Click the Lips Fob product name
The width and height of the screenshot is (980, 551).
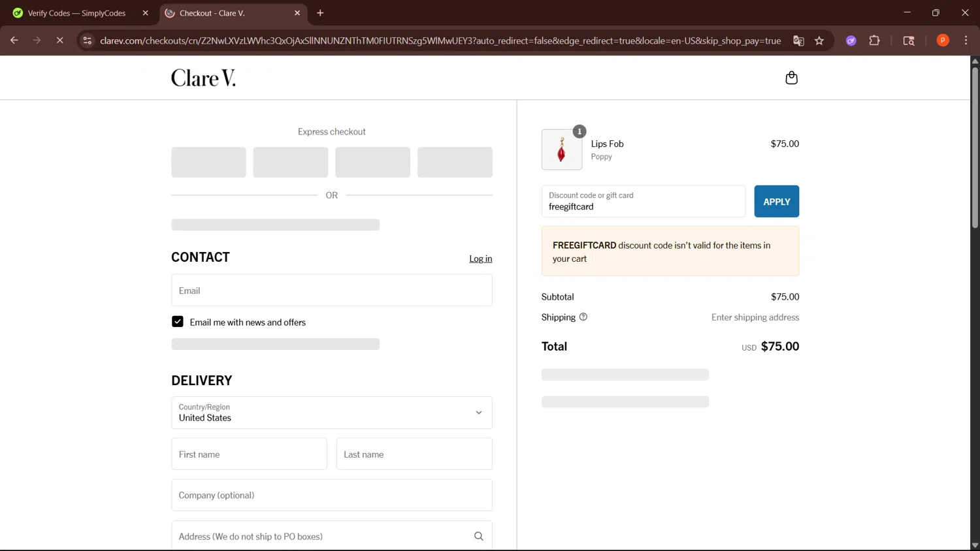coord(608,144)
